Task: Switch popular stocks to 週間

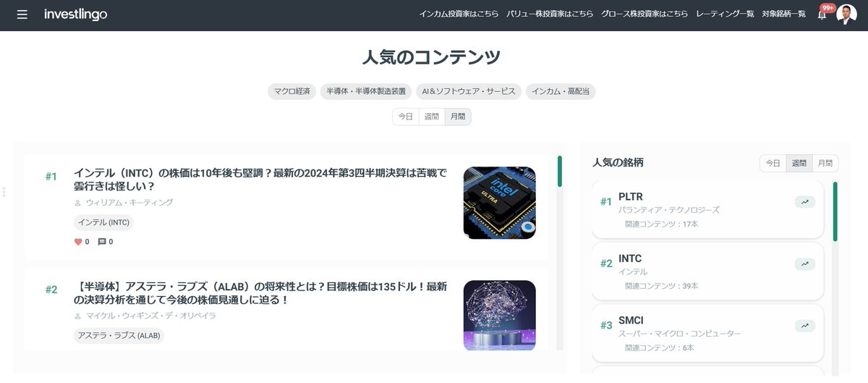Action: point(799,163)
